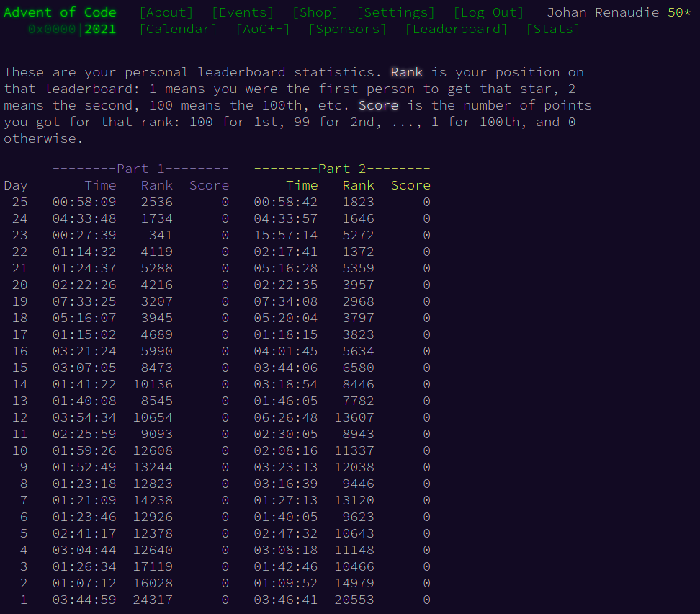Select Day 4 part 2 rank 11148
Screen dimensions: 700x614
354,550
